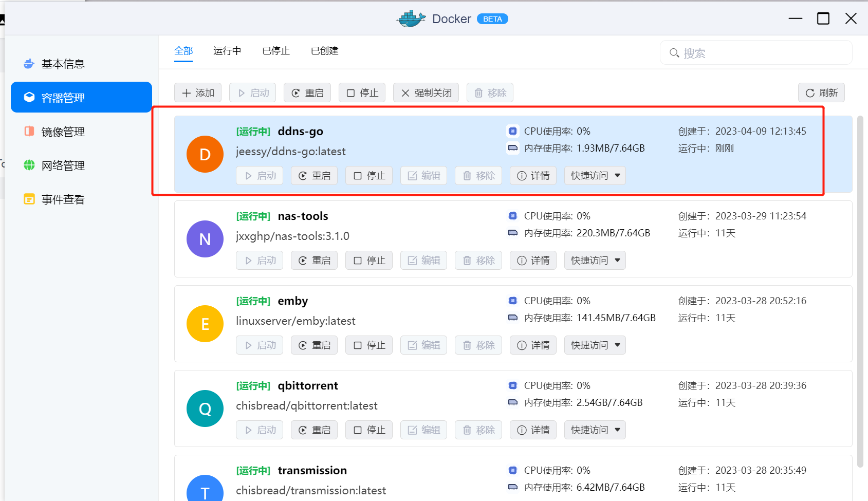Expand 快捷访问 dropdown for ddns-go
The height and width of the screenshot is (501, 868).
coord(595,176)
